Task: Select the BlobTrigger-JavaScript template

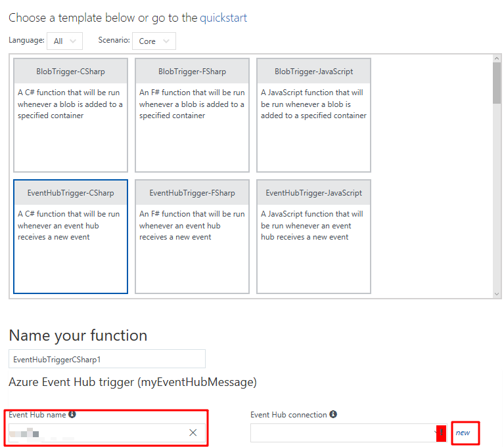Action: 313,115
